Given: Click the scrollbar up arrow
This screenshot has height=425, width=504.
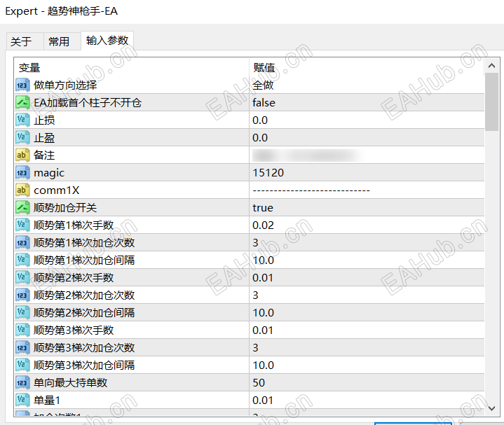Looking at the screenshot, I should tap(491, 66).
